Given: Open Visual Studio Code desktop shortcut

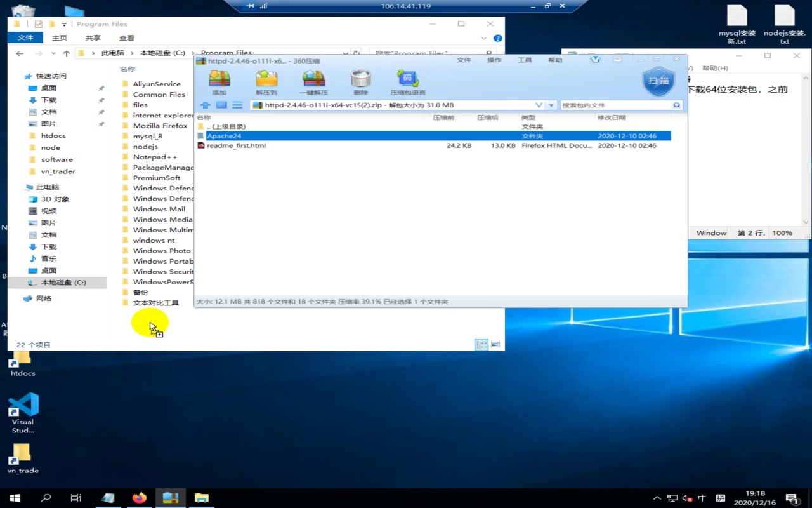Looking at the screenshot, I should click(x=23, y=413).
